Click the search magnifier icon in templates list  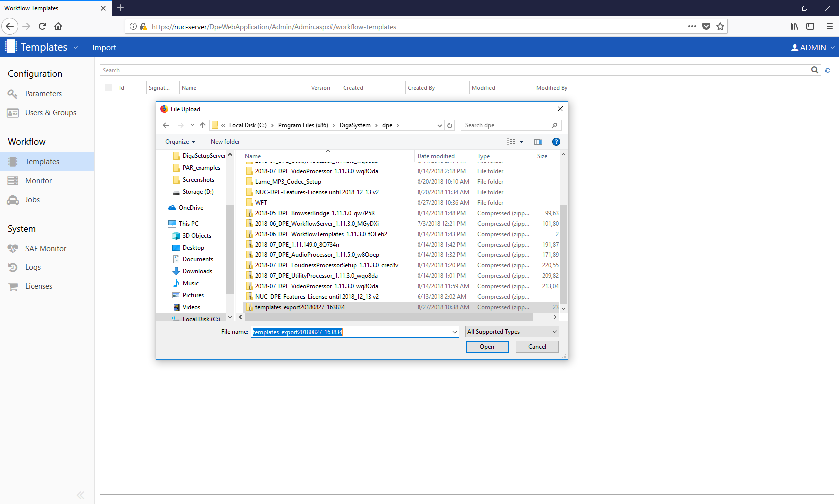(815, 70)
